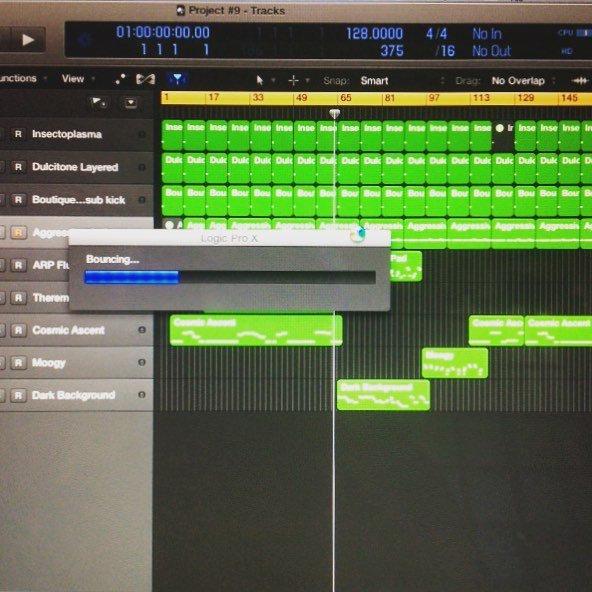Select the Dark Background track name
The width and height of the screenshot is (592, 592).
click(74, 395)
